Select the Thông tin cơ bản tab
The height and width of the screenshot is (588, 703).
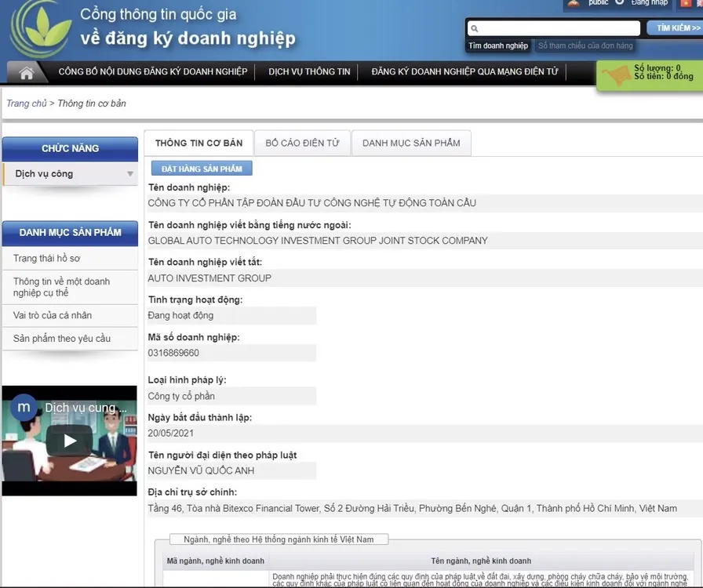[x=199, y=143]
